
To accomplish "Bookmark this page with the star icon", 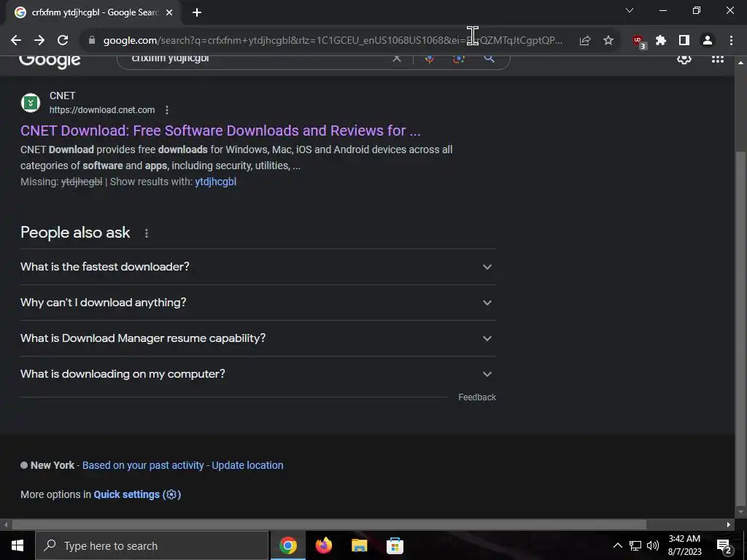I will click(x=608, y=41).
